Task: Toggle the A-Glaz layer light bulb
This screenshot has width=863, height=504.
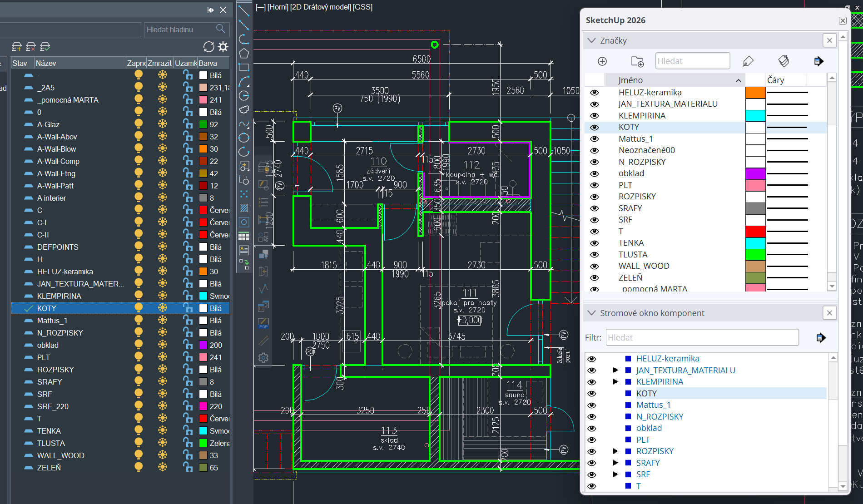Action: click(139, 124)
